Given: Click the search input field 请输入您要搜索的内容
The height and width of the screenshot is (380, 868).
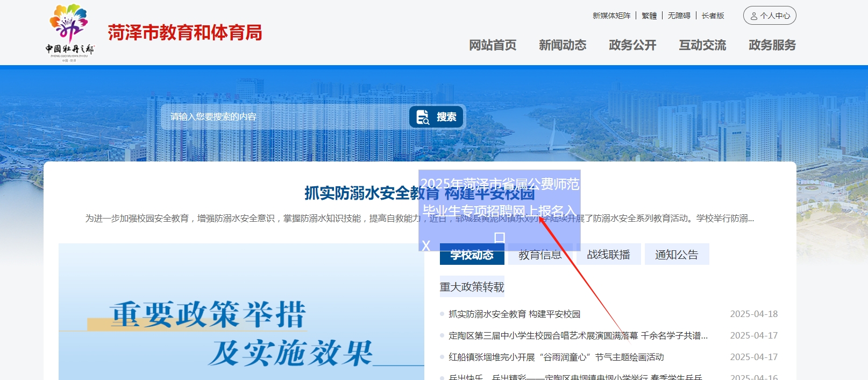Looking at the screenshot, I should (285, 117).
